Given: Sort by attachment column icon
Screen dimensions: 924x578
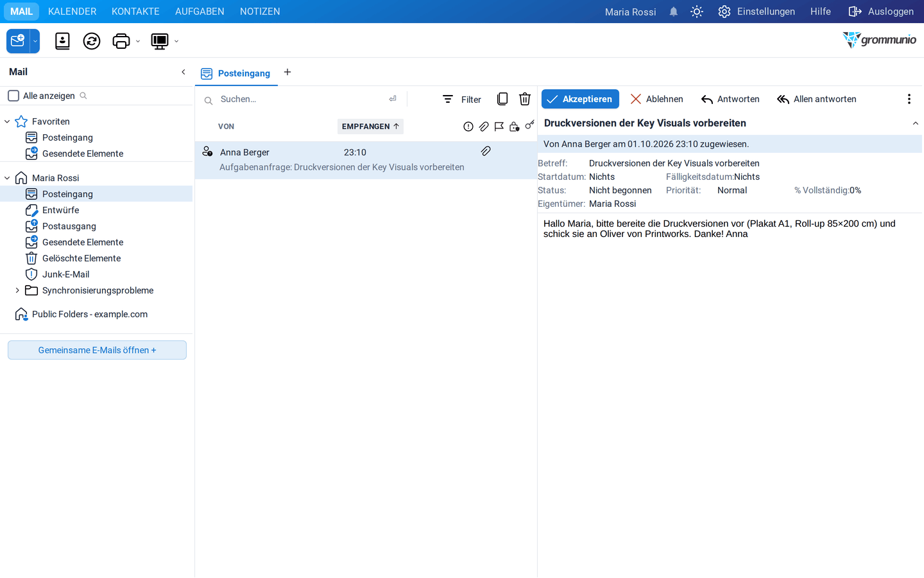Looking at the screenshot, I should tap(484, 127).
